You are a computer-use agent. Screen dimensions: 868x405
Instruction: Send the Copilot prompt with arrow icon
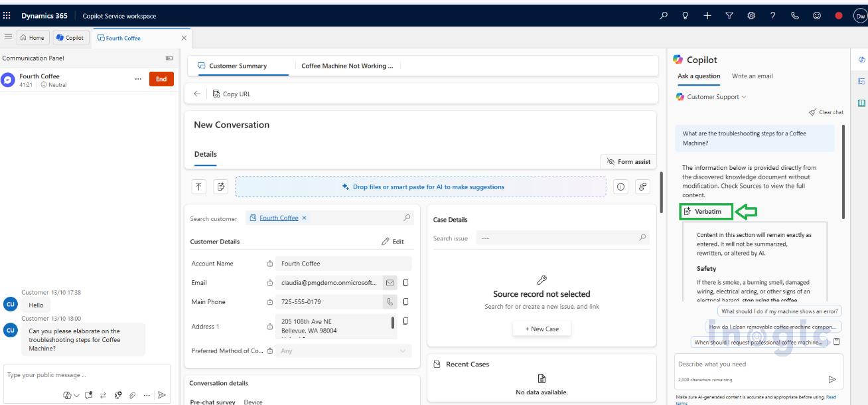pos(832,379)
